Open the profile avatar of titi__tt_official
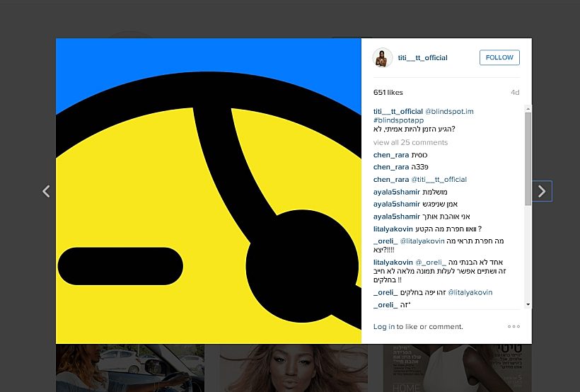 pyautogui.click(x=383, y=58)
